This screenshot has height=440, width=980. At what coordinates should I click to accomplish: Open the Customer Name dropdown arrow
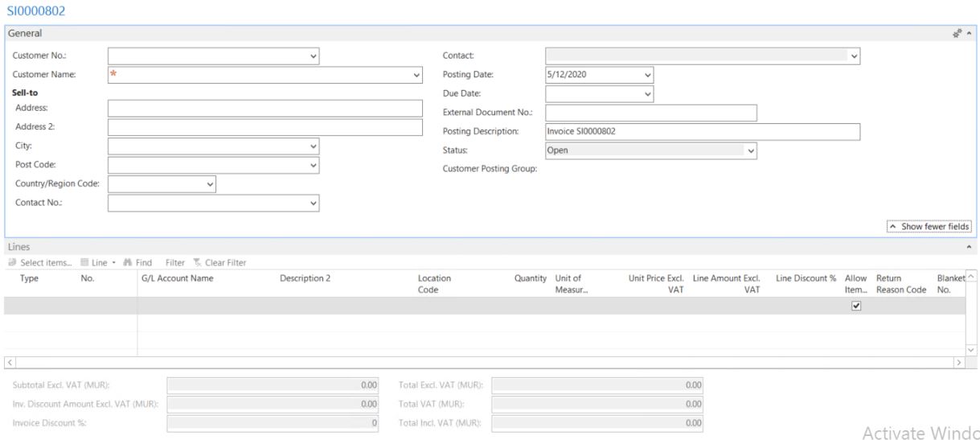coord(416,75)
